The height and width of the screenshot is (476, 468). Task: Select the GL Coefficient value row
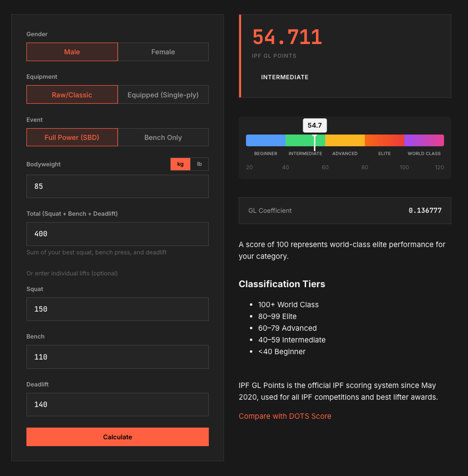pos(345,210)
